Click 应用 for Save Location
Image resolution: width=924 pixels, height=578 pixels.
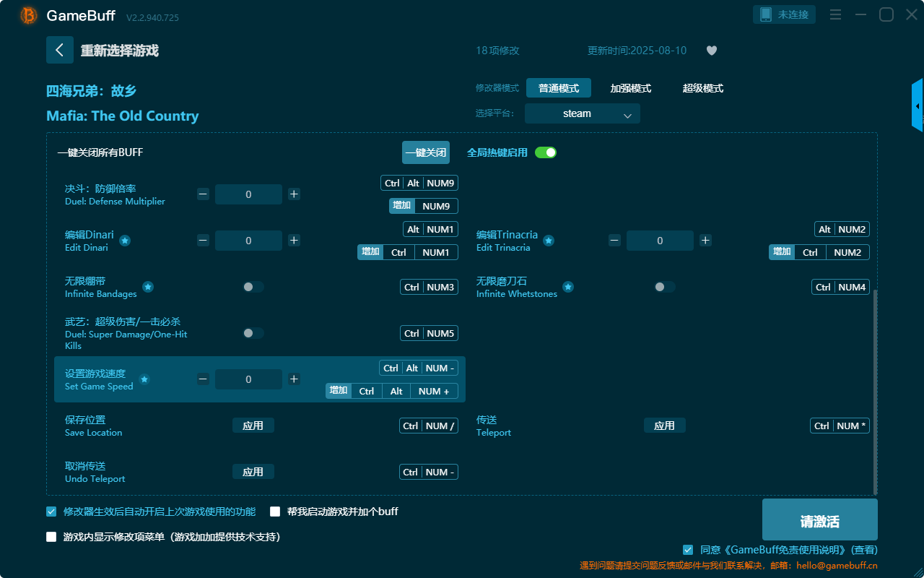tap(253, 426)
